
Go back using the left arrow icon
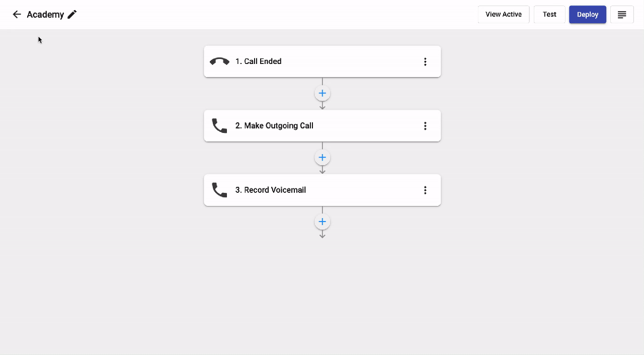17,15
